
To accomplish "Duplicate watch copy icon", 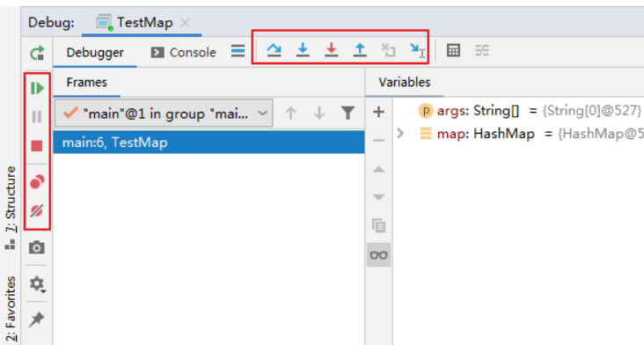I will (378, 225).
